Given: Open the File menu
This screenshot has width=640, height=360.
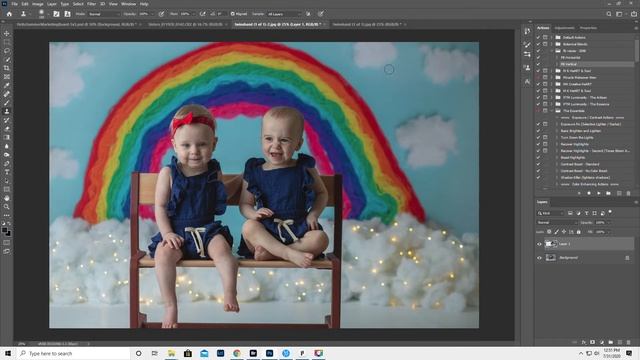Looking at the screenshot, I should click(14, 4).
